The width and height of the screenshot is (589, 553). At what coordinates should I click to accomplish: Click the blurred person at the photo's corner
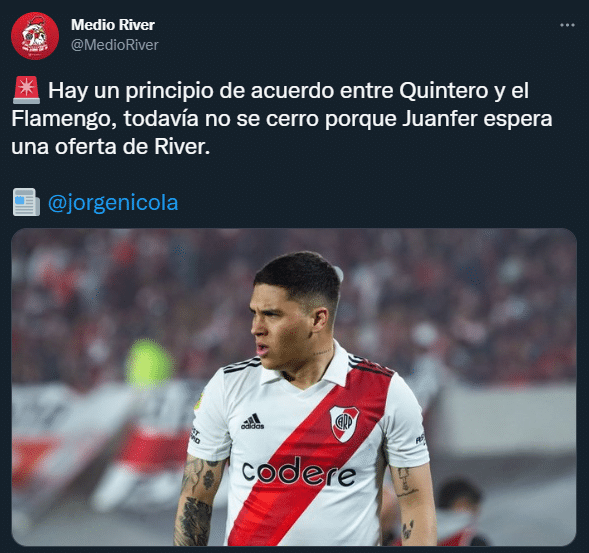pyautogui.click(x=456, y=513)
